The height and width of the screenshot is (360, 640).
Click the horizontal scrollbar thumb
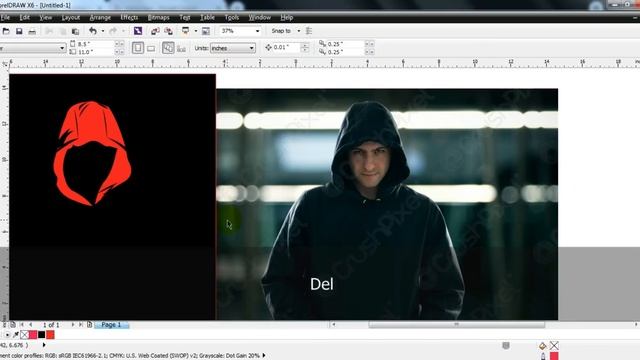pyautogui.click(x=457, y=325)
